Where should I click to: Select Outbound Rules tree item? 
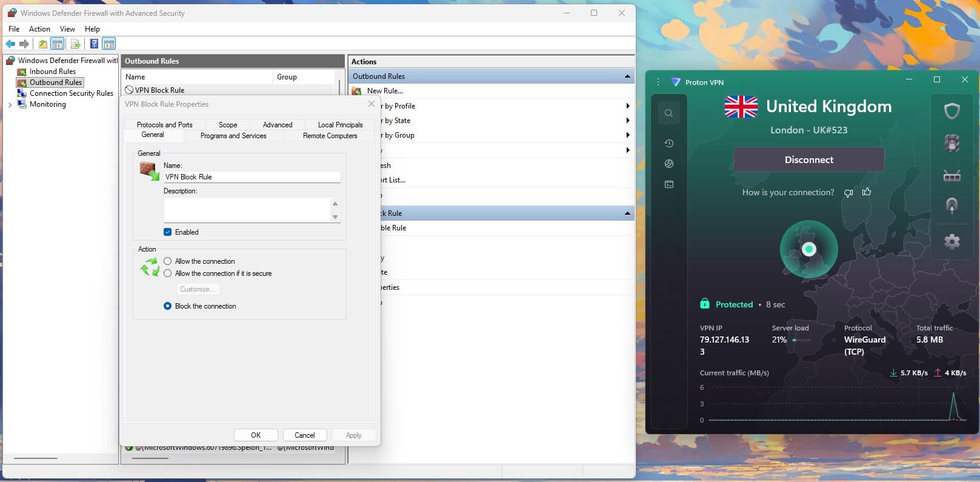click(x=56, y=82)
